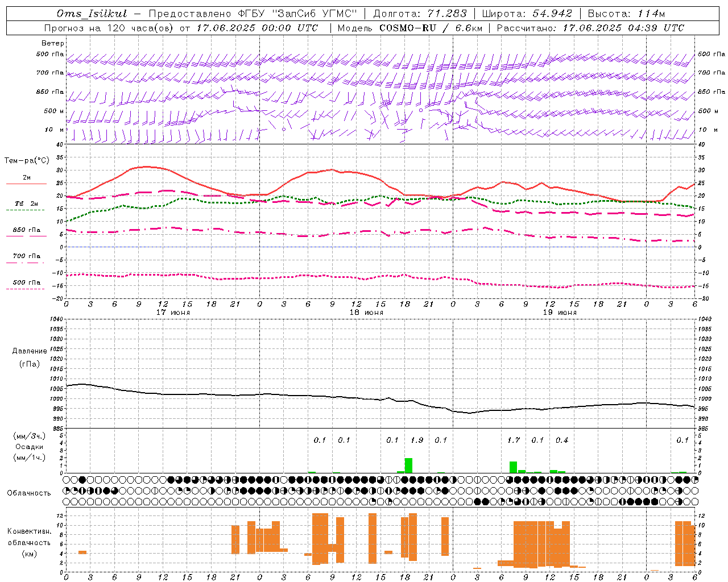Click the green precipitation bar under 1.9
728x582 pixels.
point(408,465)
